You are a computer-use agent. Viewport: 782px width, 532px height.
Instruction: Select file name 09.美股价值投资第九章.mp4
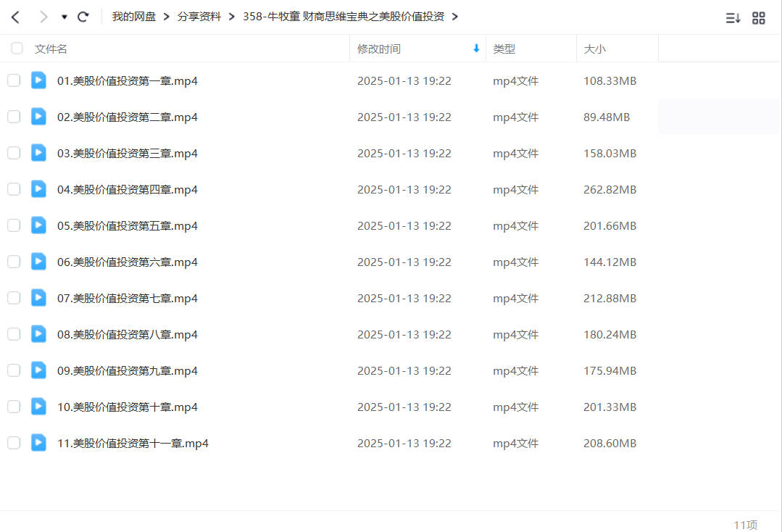point(127,371)
